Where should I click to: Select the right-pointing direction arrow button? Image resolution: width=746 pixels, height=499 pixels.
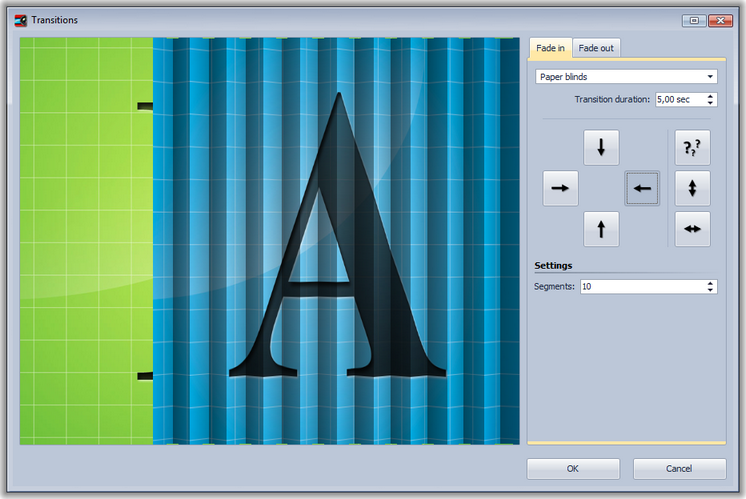click(560, 188)
